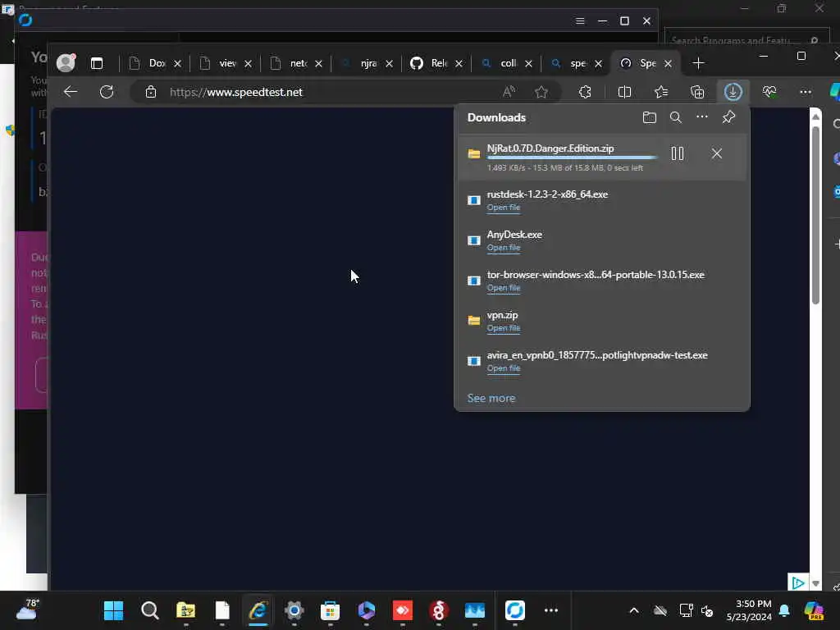Search downloads with magnifier icon

(676, 117)
